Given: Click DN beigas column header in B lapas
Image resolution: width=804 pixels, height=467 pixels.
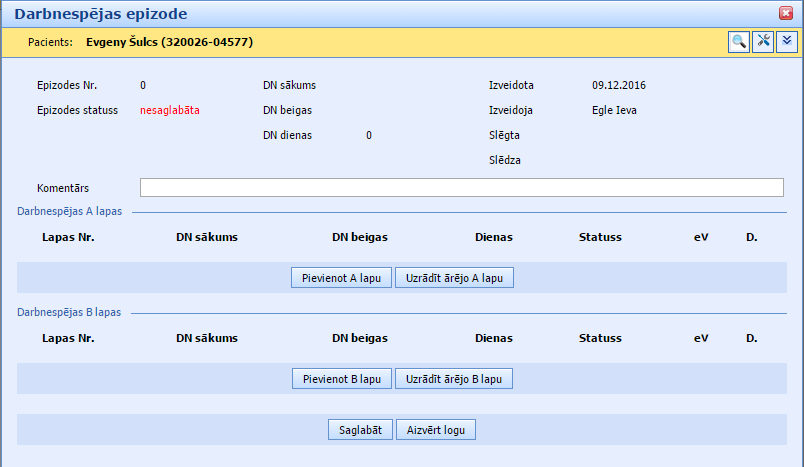Looking at the screenshot, I should 360,338.
